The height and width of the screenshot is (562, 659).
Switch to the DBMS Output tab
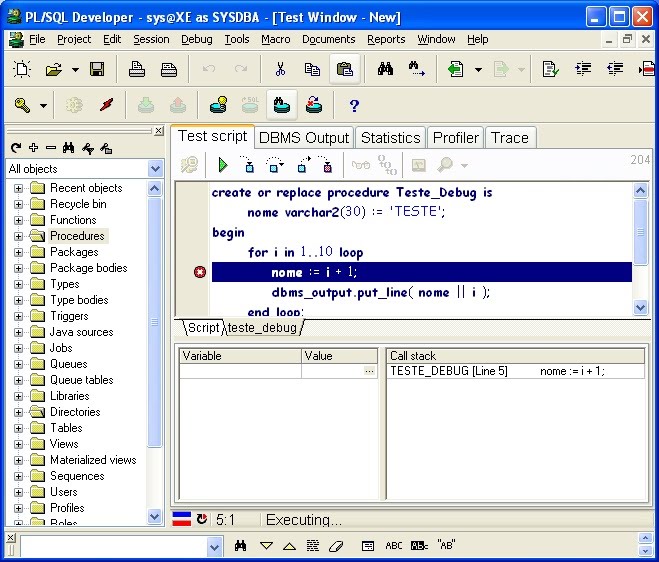click(x=304, y=138)
